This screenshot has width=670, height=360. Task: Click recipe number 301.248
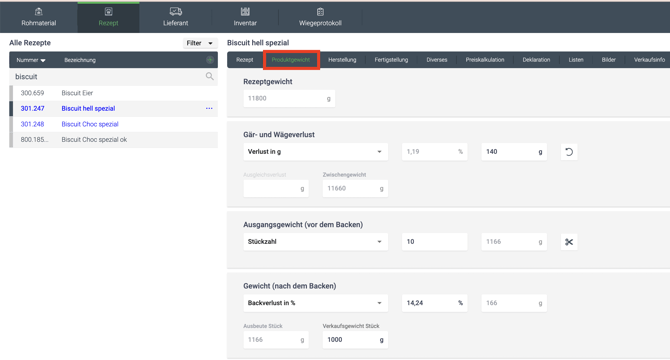coord(32,124)
